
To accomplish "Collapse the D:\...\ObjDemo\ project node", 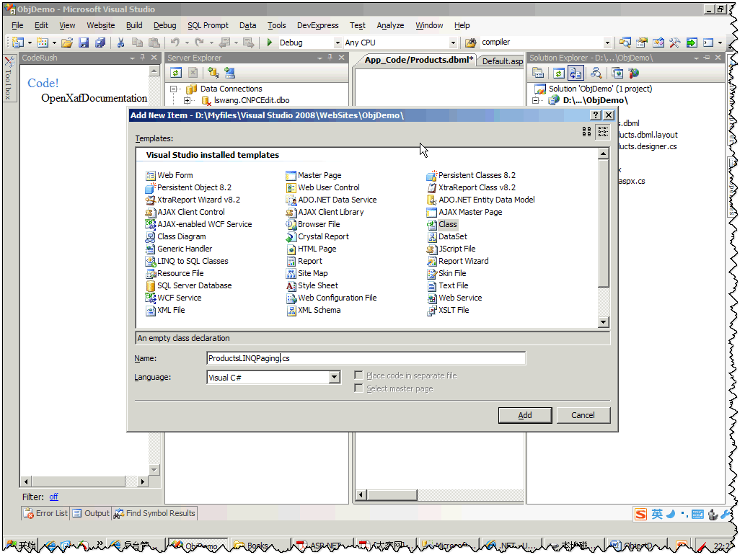I will [x=535, y=101].
